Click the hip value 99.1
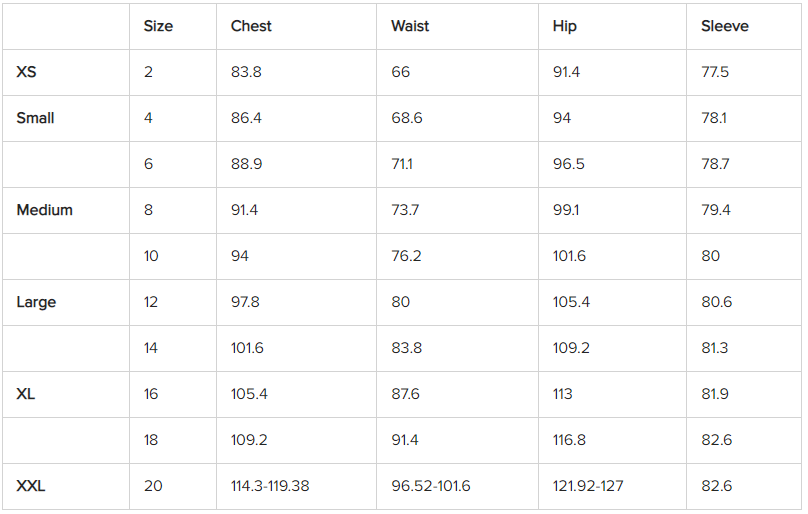The image size is (808, 514). coord(566,210)
